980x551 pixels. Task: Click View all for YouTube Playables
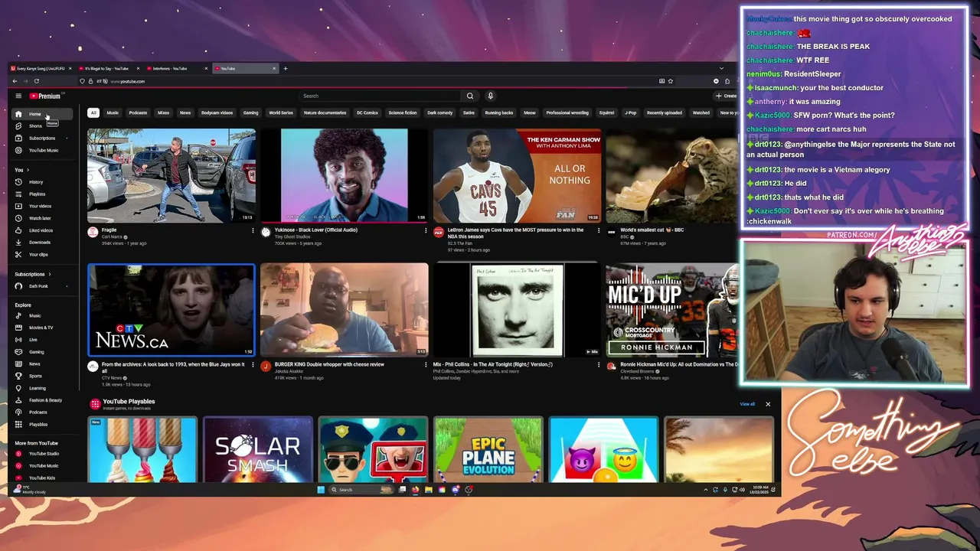click(747, 404)
